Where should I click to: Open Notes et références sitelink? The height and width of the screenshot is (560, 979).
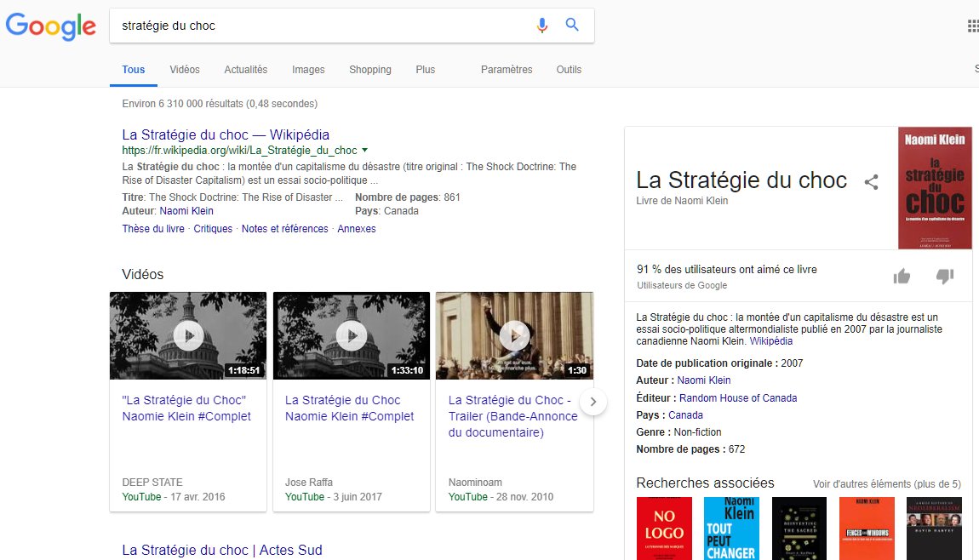click(x=284, y=228)
